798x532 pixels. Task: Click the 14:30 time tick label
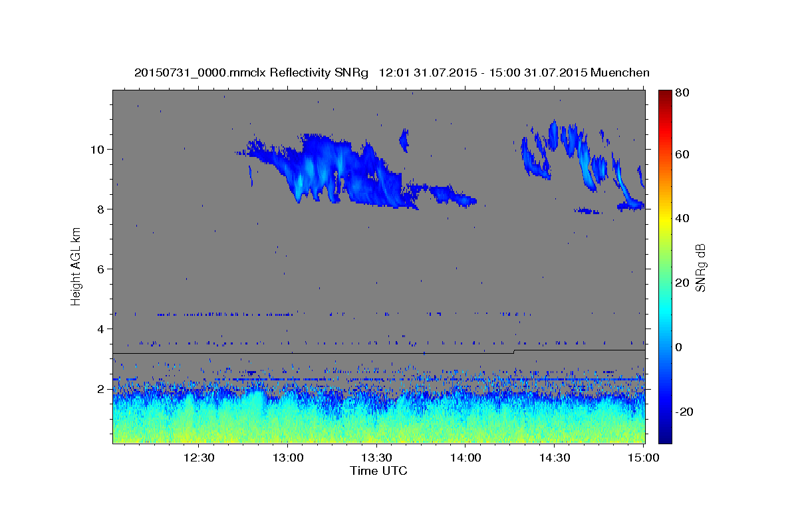click(x=555, y=458)
